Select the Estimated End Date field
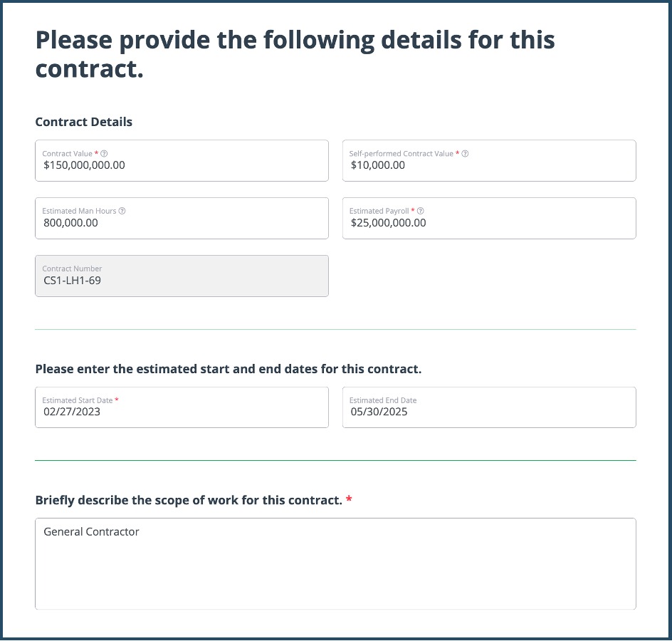The width and height of the screenshot is (672, 641). click(x=489, y=412)
